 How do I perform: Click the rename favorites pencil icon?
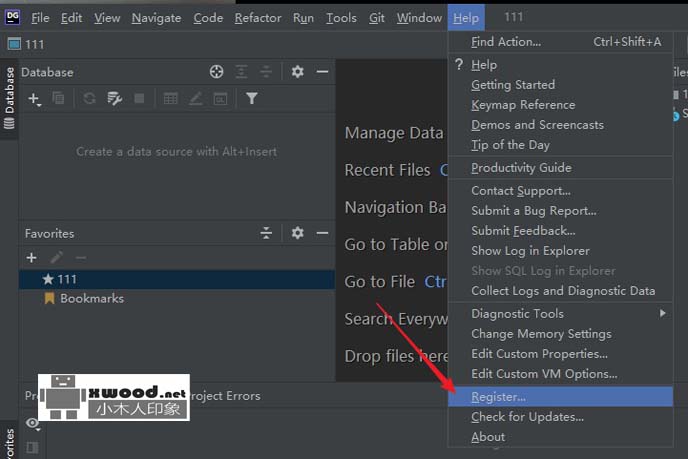pos(56,258)
